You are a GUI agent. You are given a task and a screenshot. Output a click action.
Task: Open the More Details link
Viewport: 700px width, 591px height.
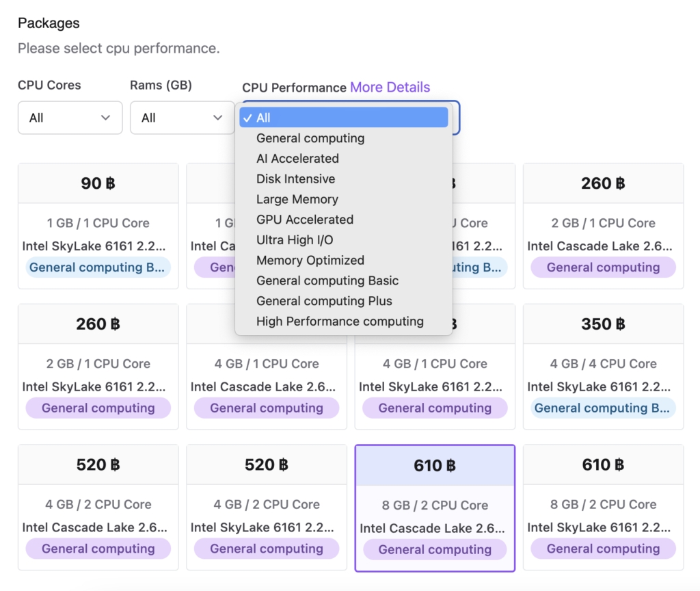pyautogui.click(x=390, y=88)
